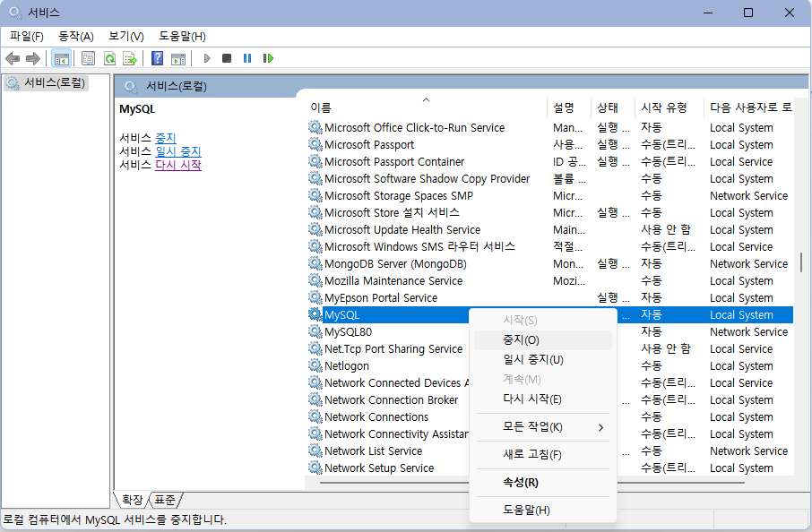
Task: Sort by the 시작 유형 column header
Action: point(669,107)
